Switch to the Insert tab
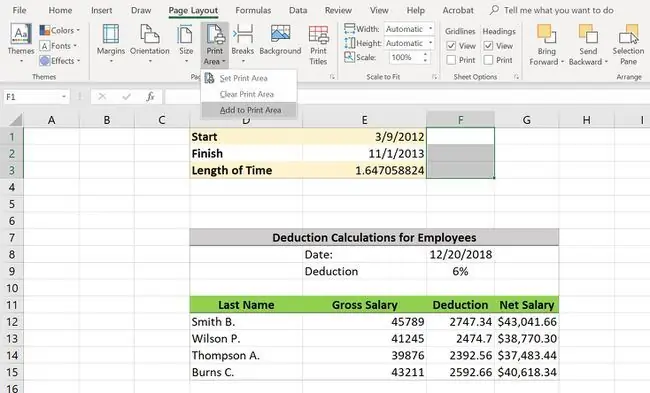 pyautogui.click(x=102, y=10)
